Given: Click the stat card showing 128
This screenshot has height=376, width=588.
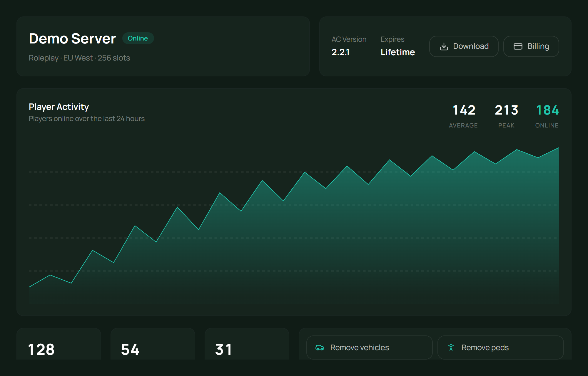Looking at the screenshot, I should coord(59,344).
